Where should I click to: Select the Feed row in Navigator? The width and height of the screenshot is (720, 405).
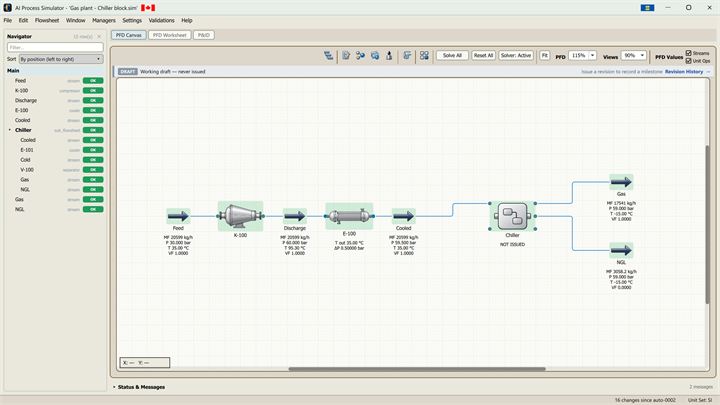[x=55, y=81]
